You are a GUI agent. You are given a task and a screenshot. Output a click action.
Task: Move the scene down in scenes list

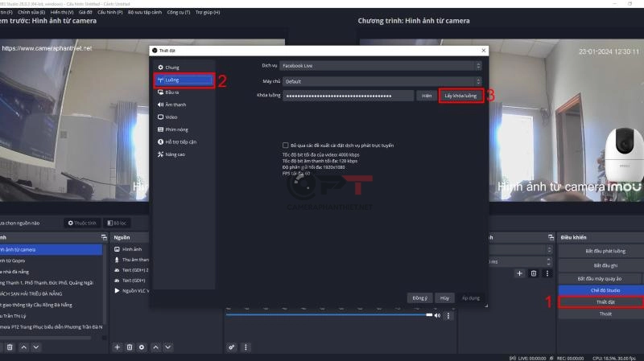click(36, 347)
